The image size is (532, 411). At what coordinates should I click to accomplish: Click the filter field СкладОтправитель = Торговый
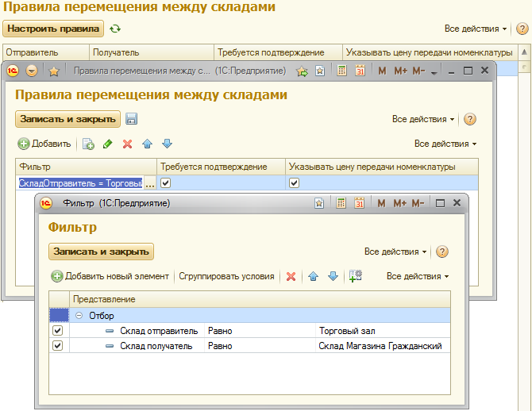pos(80,183)
